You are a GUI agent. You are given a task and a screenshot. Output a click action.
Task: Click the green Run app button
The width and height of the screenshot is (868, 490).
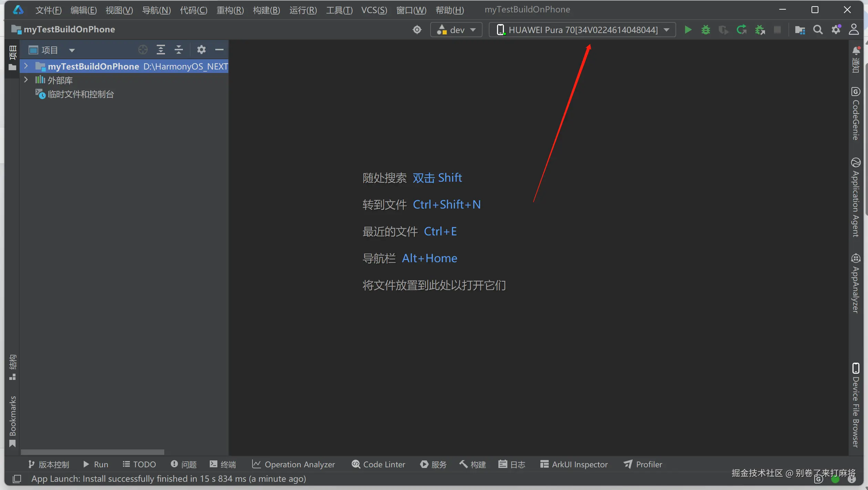tap(688, 30)
